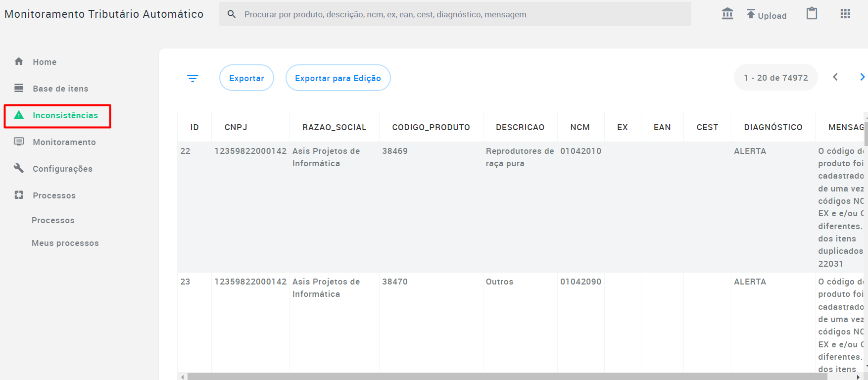Go to previous page of results
Image resolution: width=868 pixels, height=380 pixels.
pyautogui.click(x=835, y=77)
